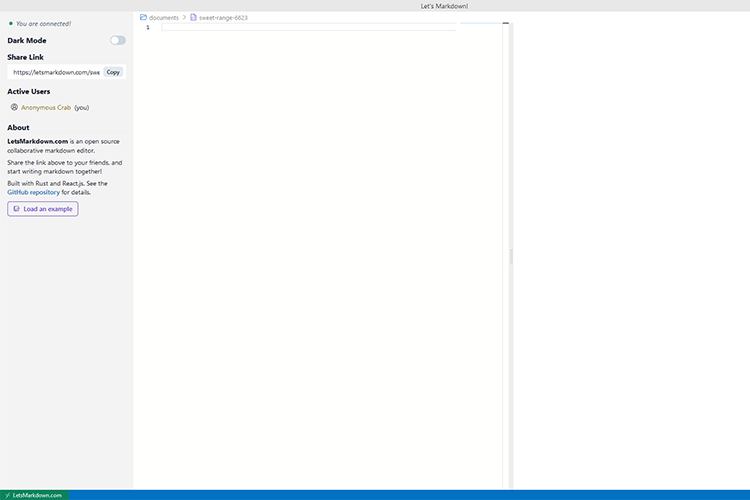This screenshot has height=500, width=750.
Task: Copy the share link
Action: pyautogui.click(x=113, y=72)
